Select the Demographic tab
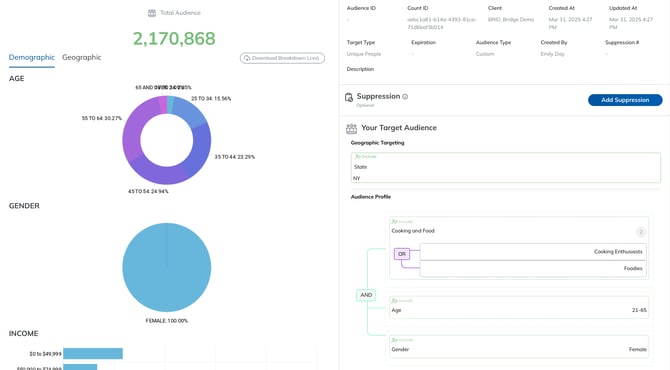Screen dimensions: 670x370 (x=32, y=57)
